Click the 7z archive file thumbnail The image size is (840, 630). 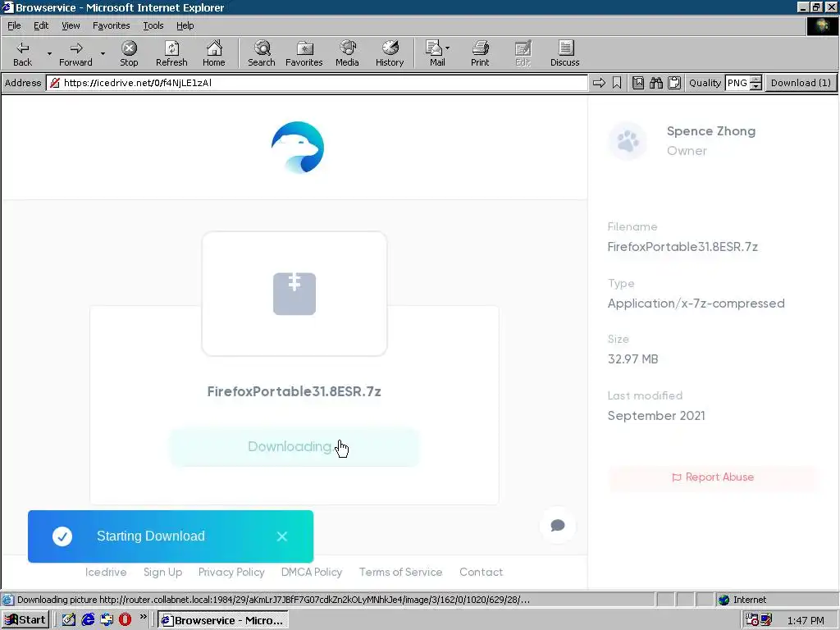[x=294, y=294]
